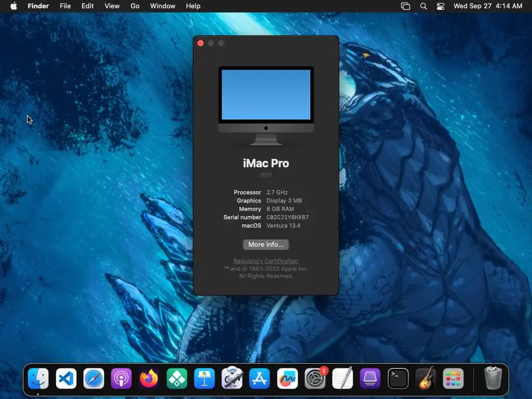Launch Firefox from the Dock

pos(149,378)
